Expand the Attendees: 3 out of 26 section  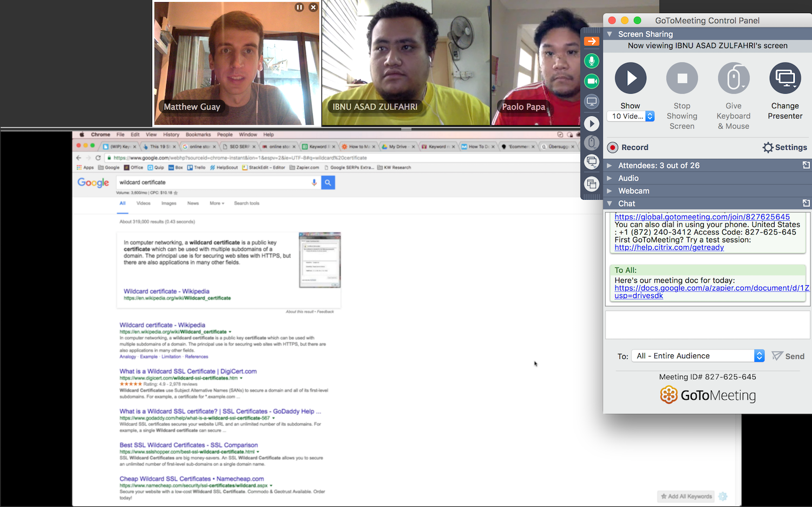click(610, 165)
